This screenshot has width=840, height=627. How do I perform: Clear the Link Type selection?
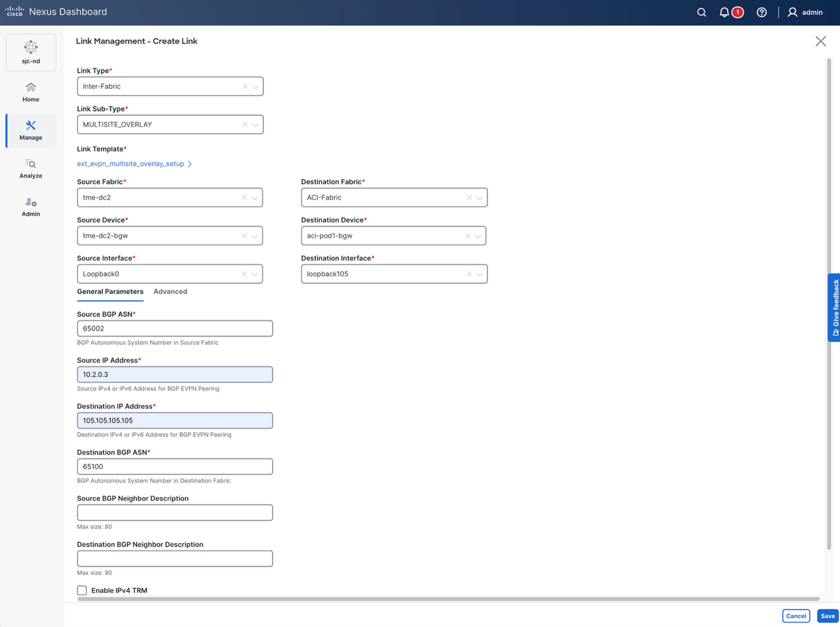245,86
